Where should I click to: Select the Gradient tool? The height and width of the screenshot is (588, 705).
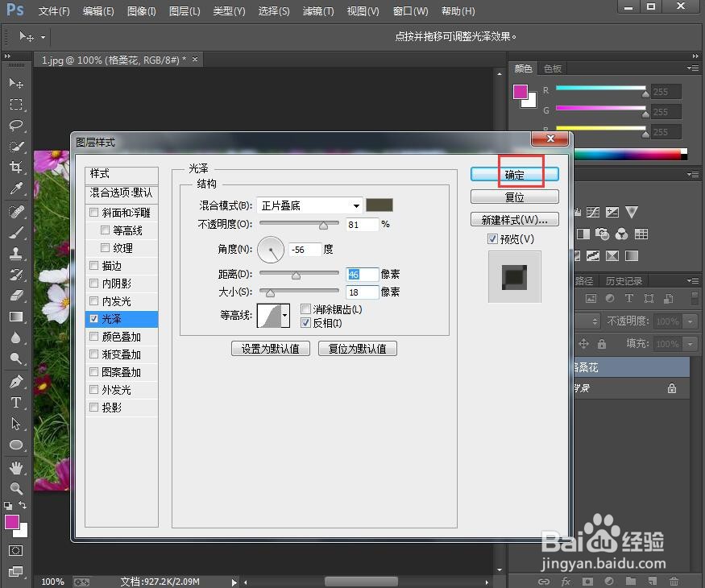pyautogui.click(x=16, y=317)
